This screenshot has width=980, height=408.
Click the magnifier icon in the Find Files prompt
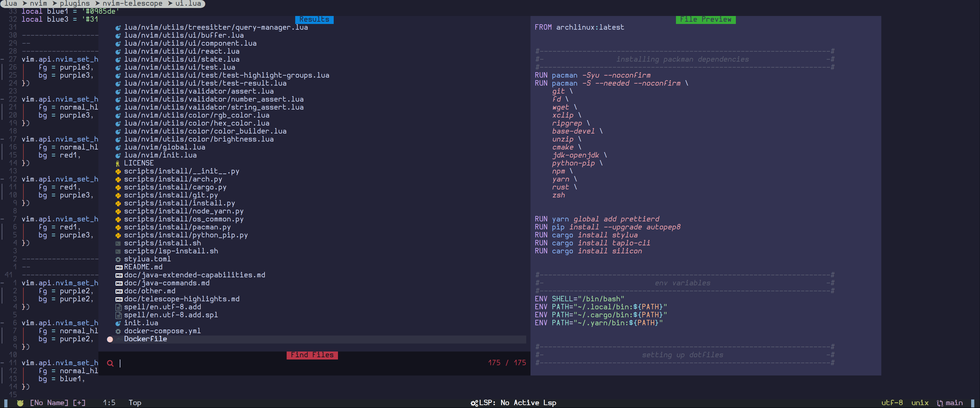[110, 363]
